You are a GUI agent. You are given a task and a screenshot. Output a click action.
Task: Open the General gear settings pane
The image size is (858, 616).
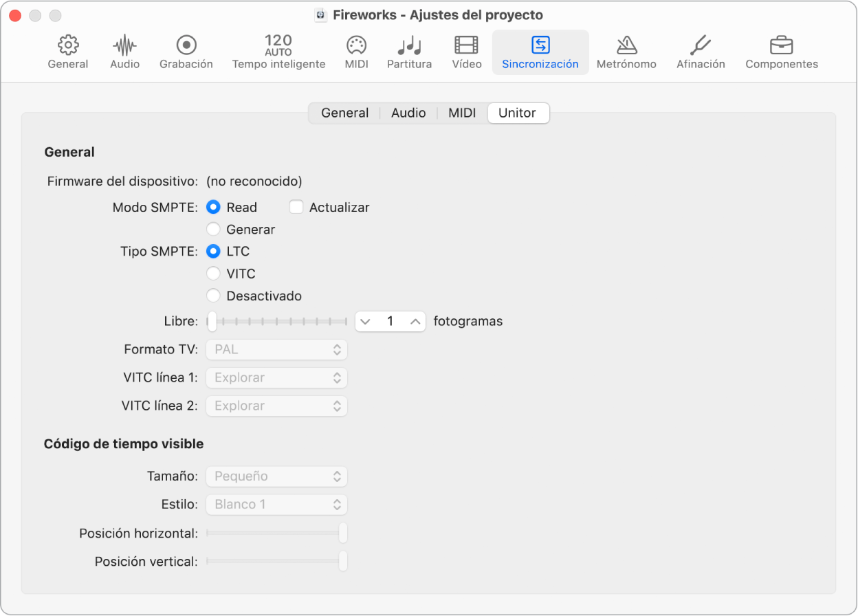click(68, 53)
